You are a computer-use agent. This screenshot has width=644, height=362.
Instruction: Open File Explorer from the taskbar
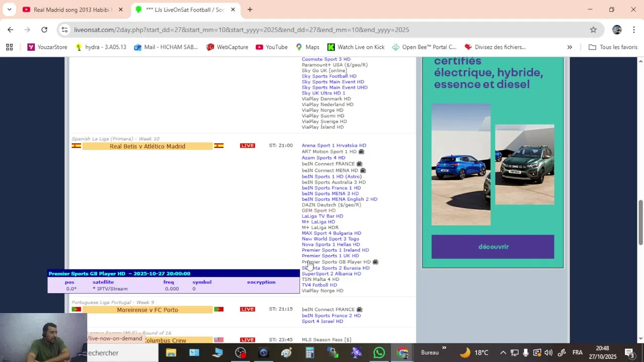pos(171,352)
